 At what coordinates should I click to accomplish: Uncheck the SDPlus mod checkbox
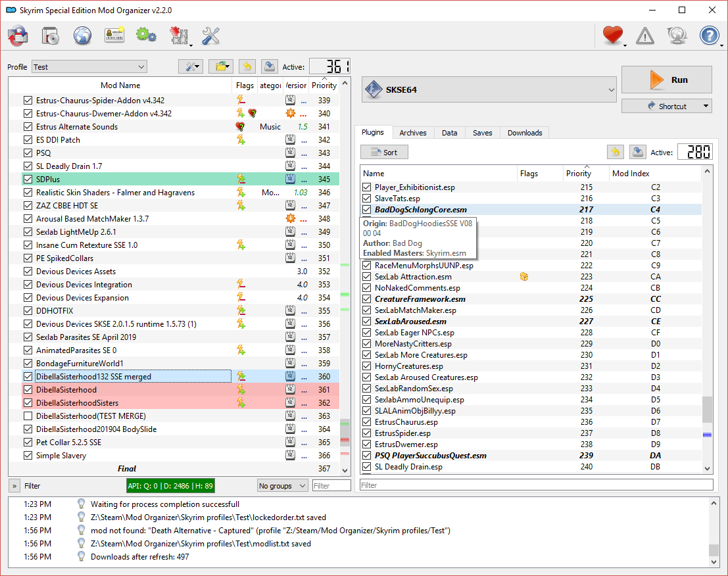pyautogui.click(x=28, y=179)
